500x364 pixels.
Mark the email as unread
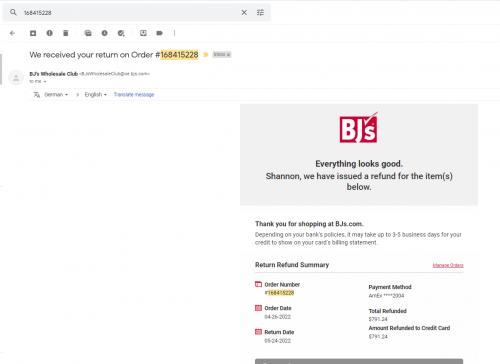point(88,33)
